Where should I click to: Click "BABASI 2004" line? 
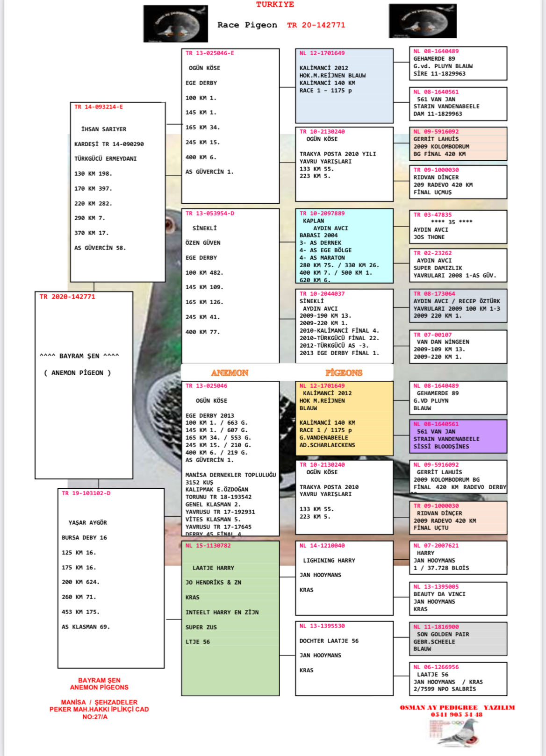319,235
